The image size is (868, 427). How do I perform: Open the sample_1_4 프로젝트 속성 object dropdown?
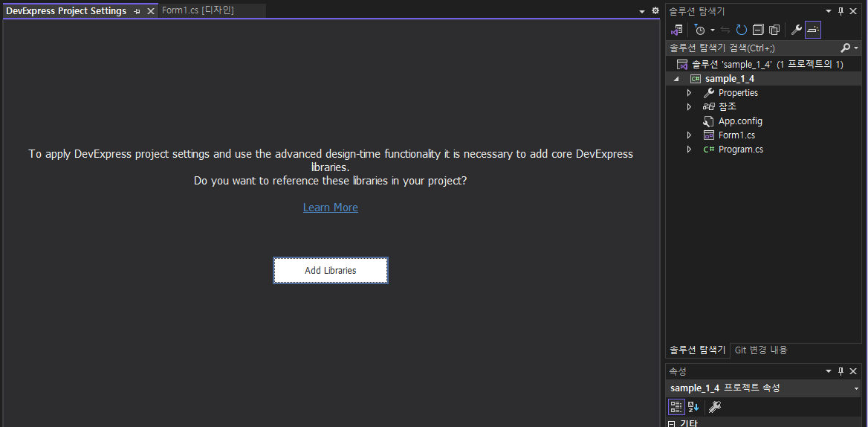point(856,388)
